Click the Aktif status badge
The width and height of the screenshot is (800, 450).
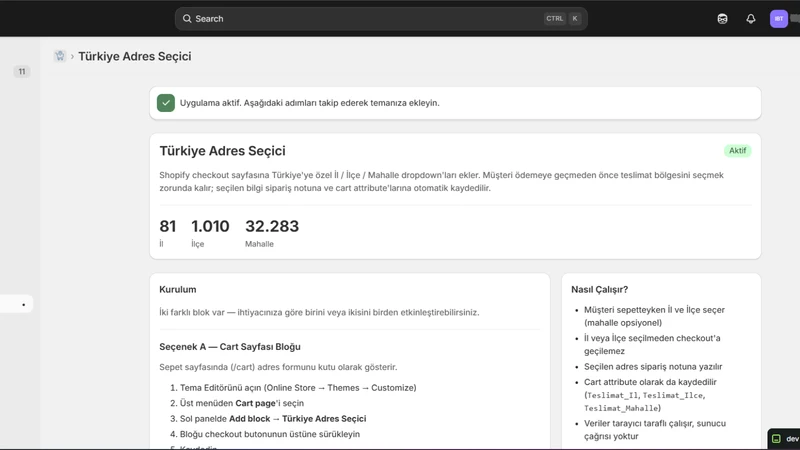coord(737,151)
